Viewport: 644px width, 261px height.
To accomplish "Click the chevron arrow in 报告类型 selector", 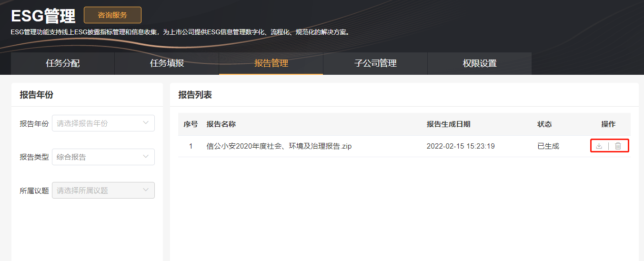I will coord(146,157).
